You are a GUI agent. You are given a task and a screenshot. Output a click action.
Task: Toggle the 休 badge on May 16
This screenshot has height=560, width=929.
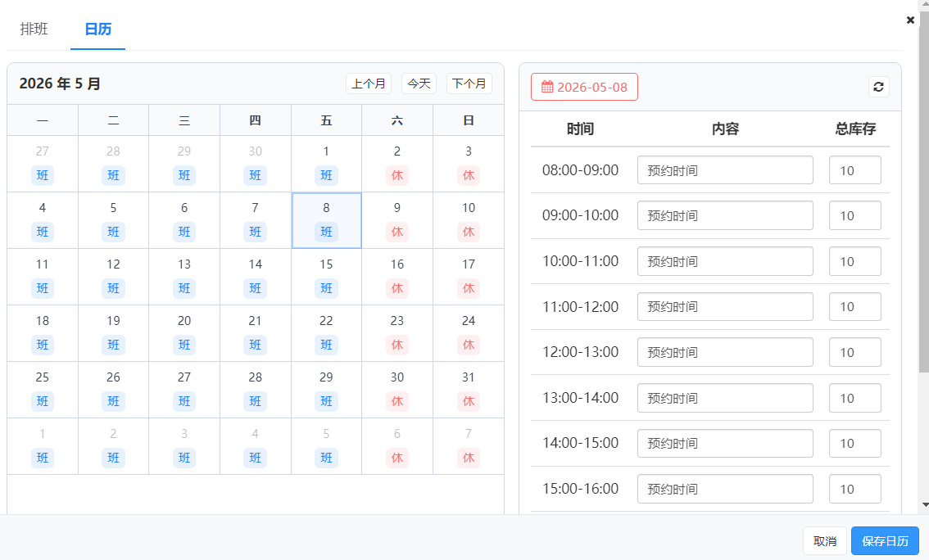397,288
